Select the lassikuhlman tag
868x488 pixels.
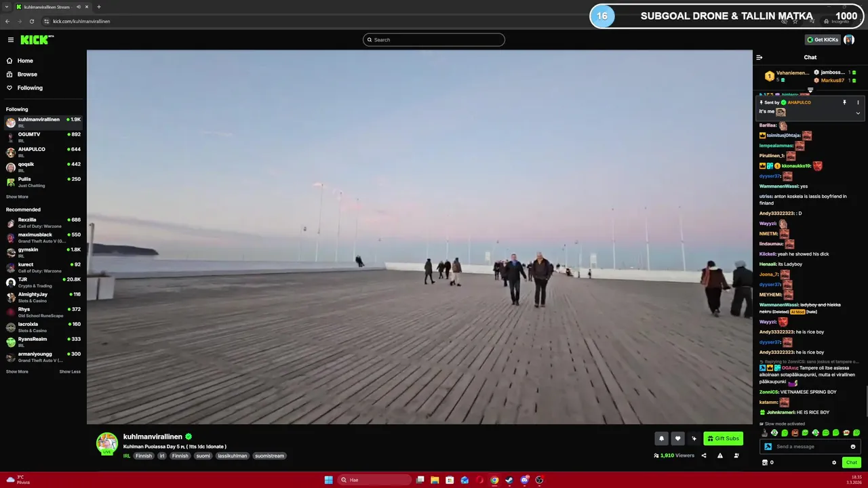point(232,456)
